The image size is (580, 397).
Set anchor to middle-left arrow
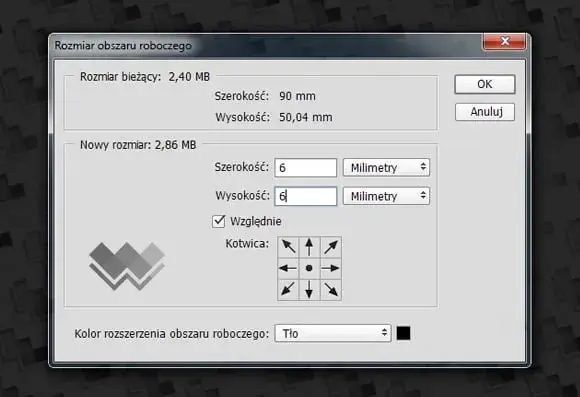[x=288, y=268]
